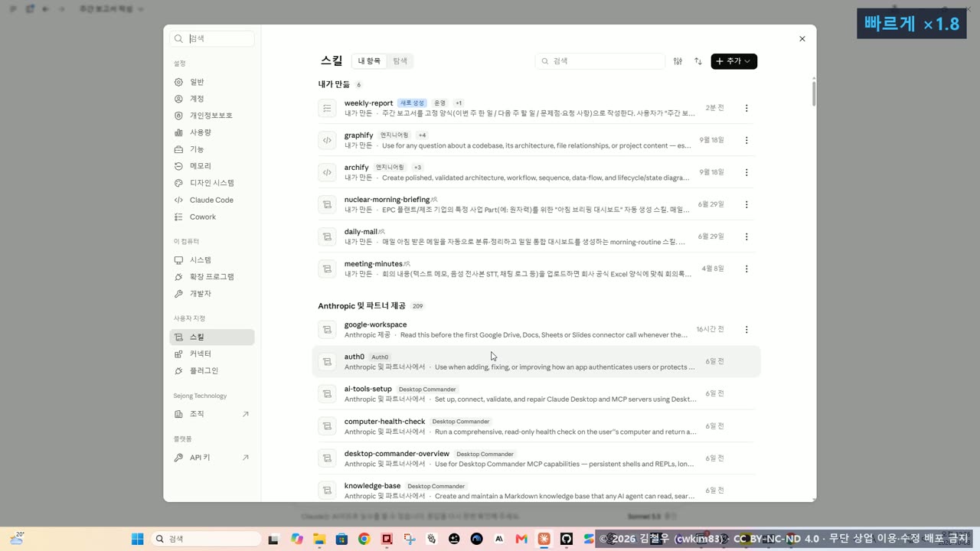Open the 기능 features settings
Image resolution: width=980 pixels, height=551 pixels.
(x=211, y=149)
